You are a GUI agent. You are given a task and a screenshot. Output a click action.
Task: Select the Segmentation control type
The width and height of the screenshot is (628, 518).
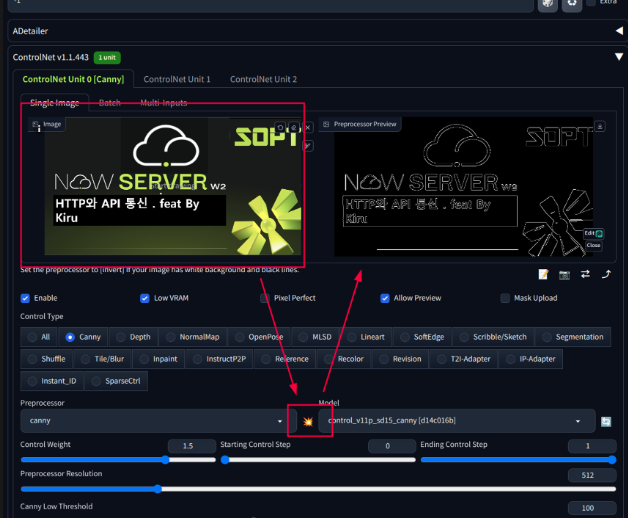(573, 337)
